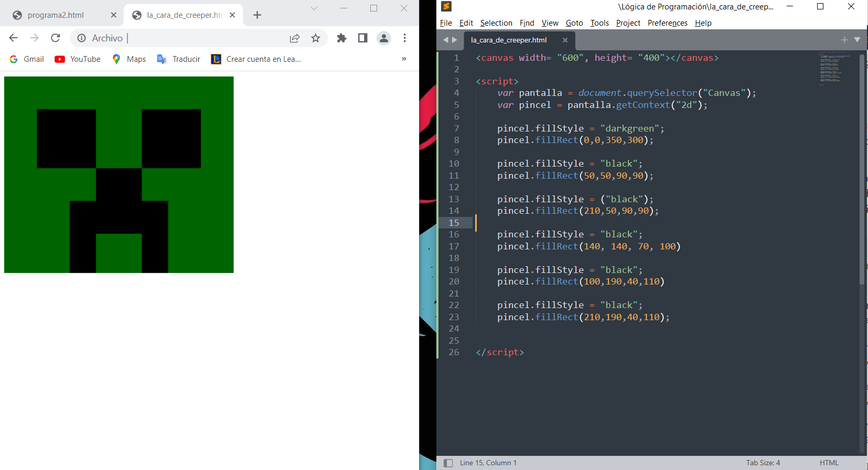Click fillRect(140, 140, 70, 100) on line 17

pyautogui.click(x=608, y=246)
